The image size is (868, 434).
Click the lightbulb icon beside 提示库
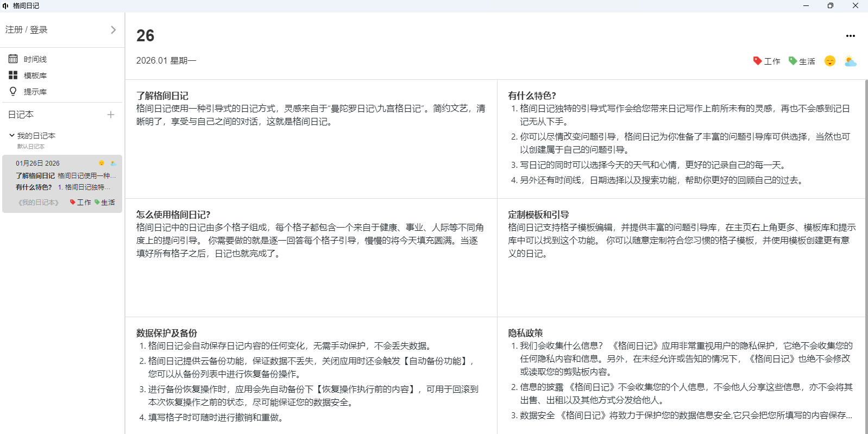pos(13,91)
